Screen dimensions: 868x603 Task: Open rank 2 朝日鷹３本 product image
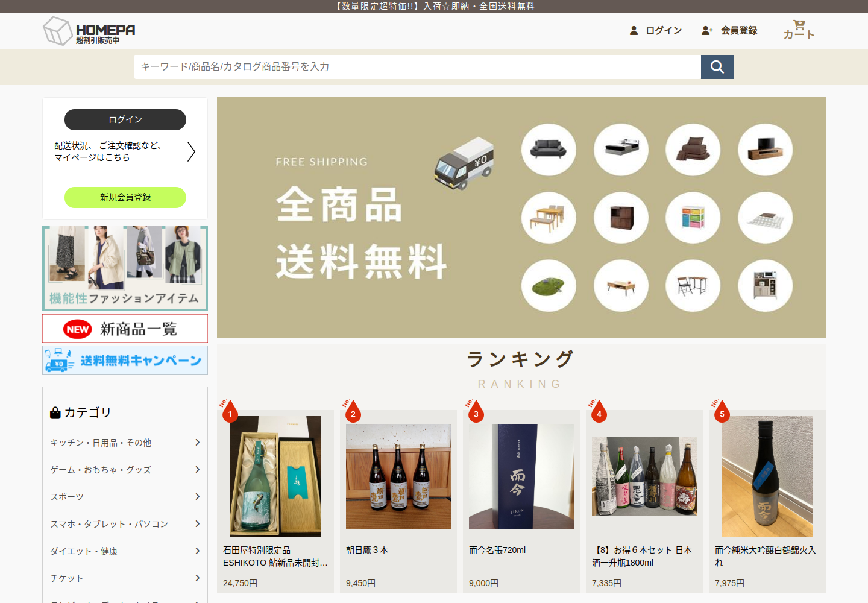pos(398,476)
